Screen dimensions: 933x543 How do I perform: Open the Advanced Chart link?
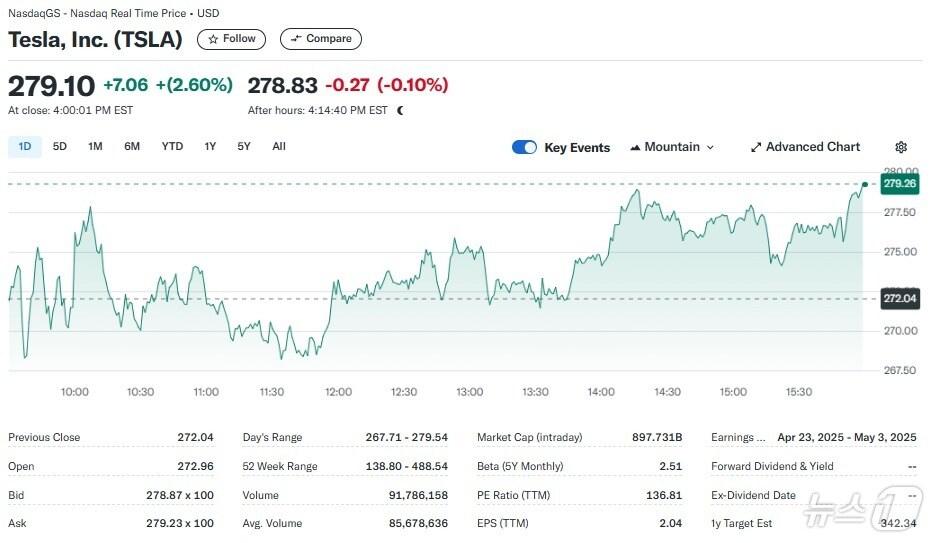pyautogui.click(x=812, y=147)
